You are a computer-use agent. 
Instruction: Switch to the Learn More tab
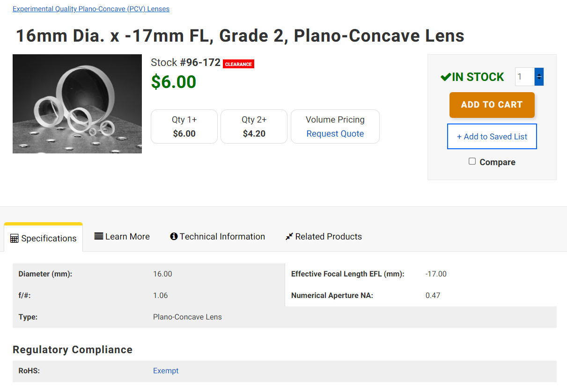point(127,236)
